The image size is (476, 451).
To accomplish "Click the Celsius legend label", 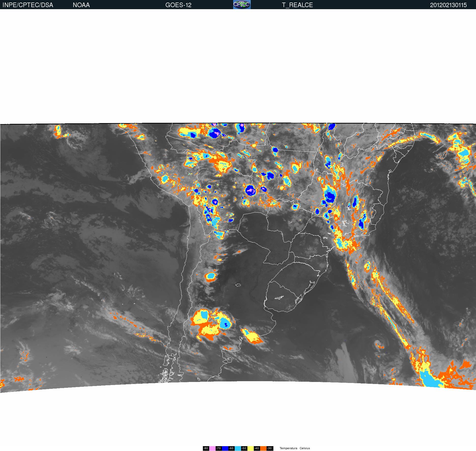I will pos(305,448).
